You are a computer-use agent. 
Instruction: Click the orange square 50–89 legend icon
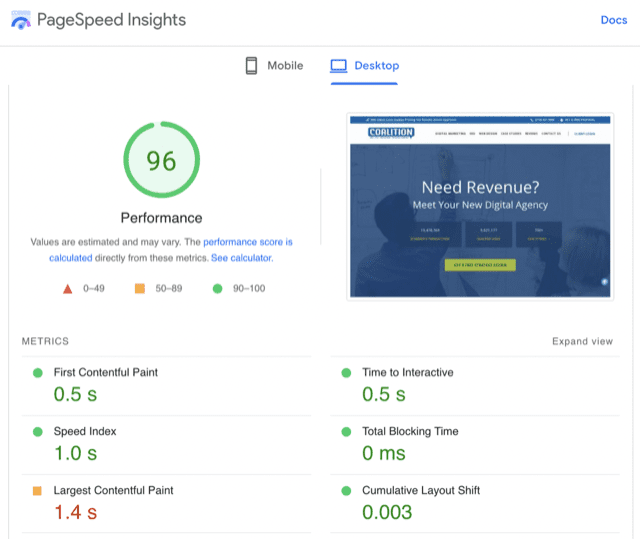140,288
